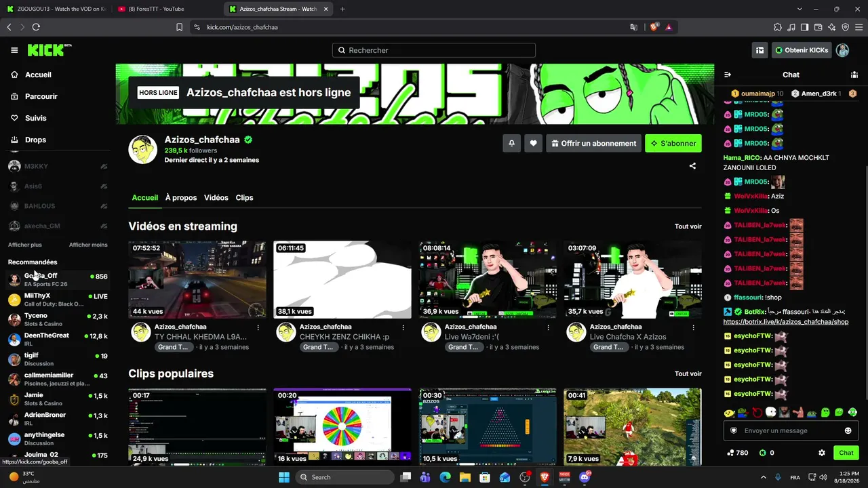Viewport: 868px width, 488px height.
Task: Open the translate page icon in address bar
Action: point(633,27)
